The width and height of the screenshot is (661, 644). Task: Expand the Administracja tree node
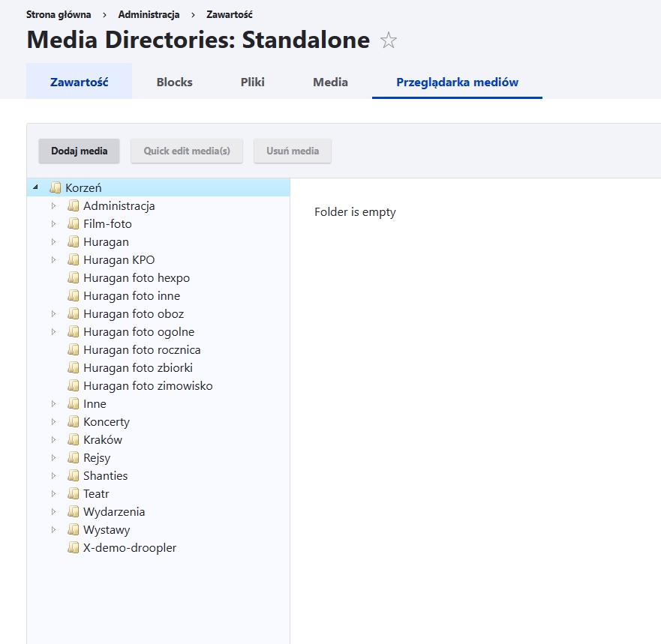coord(53,205)
